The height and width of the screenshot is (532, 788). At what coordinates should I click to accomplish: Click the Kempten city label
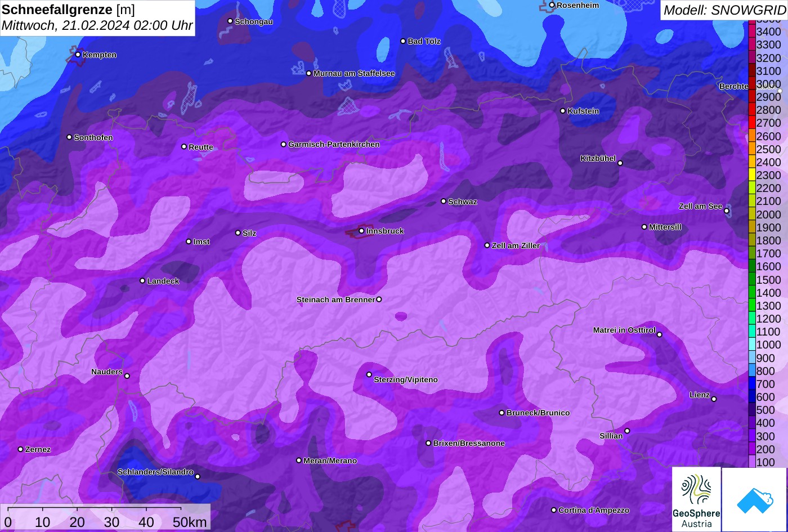click(100, 55)
